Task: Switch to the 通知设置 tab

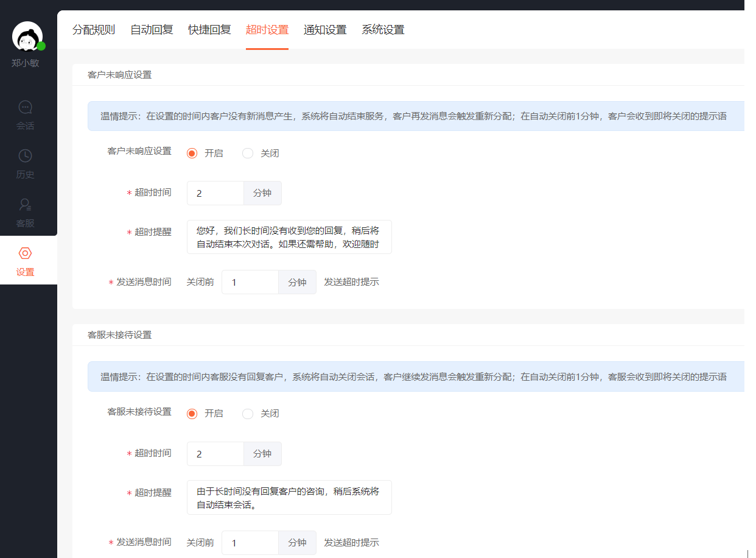Action: [325, 30]
